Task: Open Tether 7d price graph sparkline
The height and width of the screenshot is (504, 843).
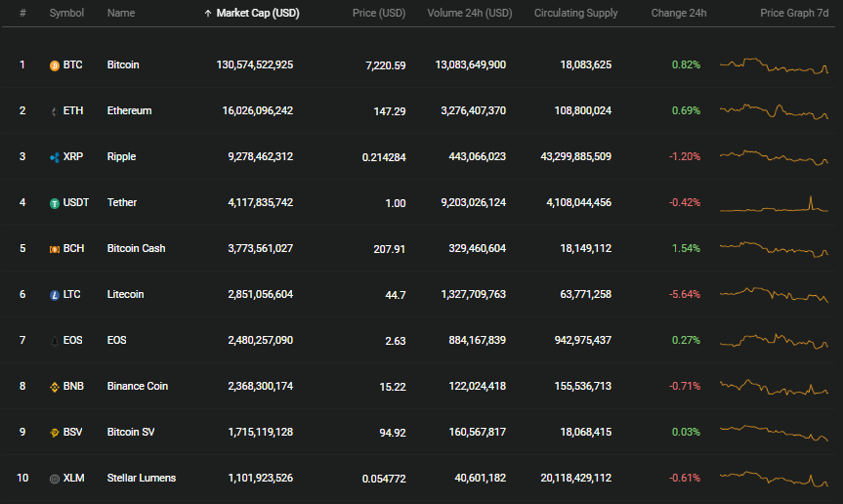Action: [774, 204]
